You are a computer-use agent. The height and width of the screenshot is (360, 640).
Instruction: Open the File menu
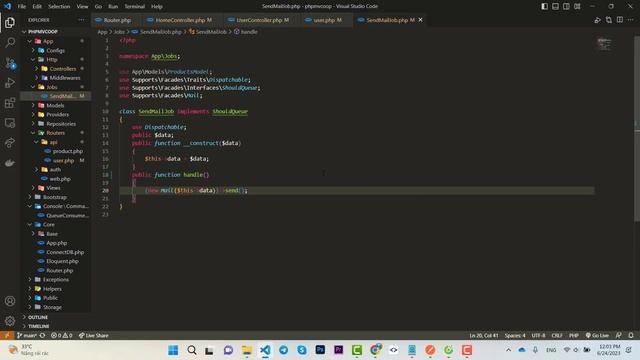[x=22, y=6]
